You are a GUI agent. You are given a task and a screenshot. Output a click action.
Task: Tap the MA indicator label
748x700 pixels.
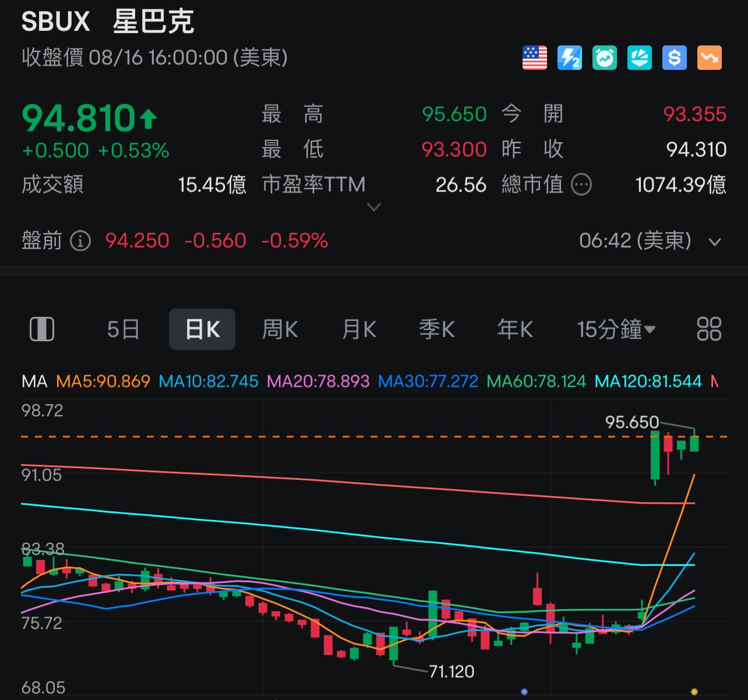coord(34,381)
